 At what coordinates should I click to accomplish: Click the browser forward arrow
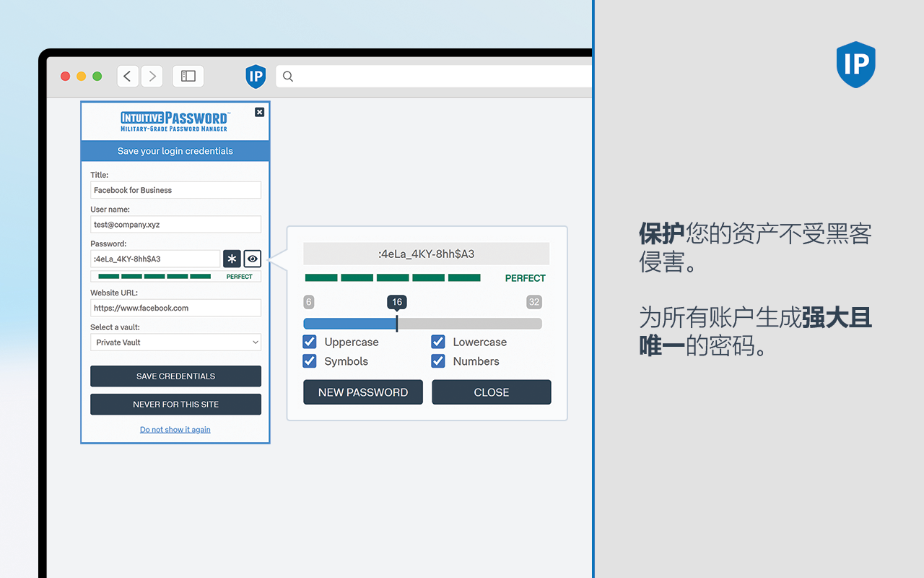point(152,76)
